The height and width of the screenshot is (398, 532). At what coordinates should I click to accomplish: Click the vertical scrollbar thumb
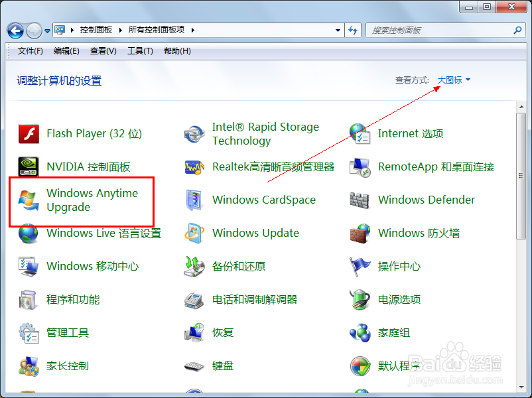click(521, 176)
